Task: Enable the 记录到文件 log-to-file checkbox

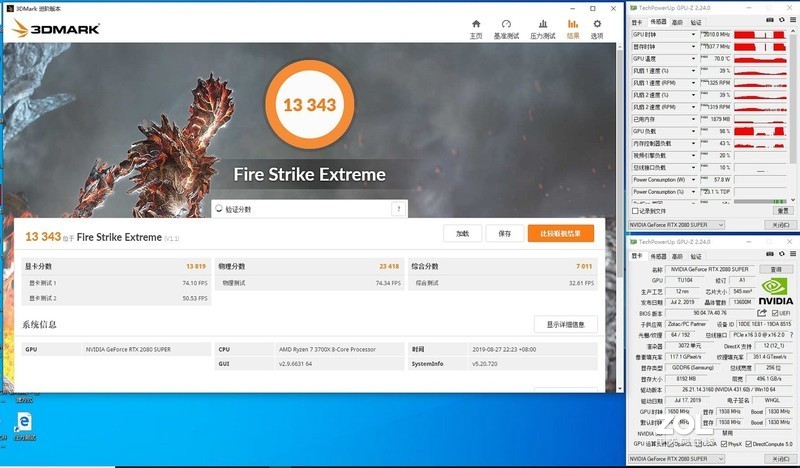Action: pyautogui.click(x=636, y=211)
